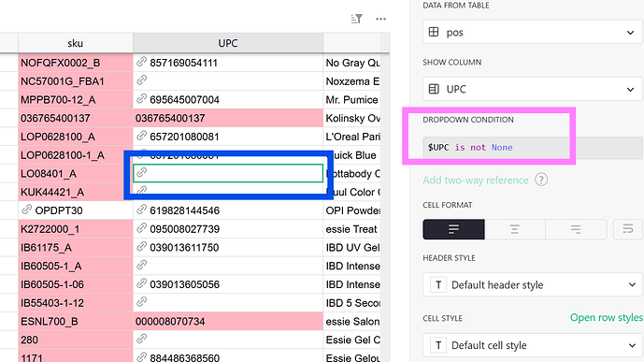Click link icon in NC57001G_FBA1 UPC cell
644x362 pixels.
tap(142, 80)
